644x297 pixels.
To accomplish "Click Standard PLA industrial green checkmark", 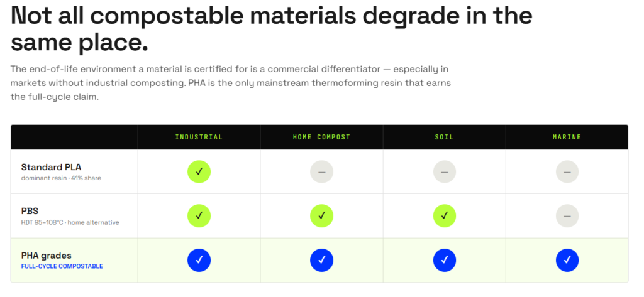I will point(199,172).
